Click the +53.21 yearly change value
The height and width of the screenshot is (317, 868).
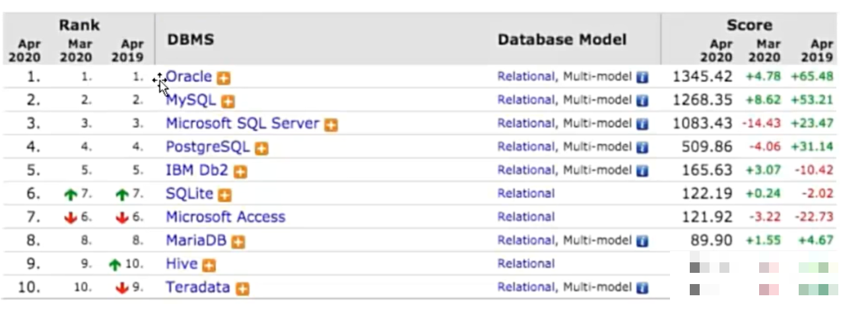(x=812, y=100)
